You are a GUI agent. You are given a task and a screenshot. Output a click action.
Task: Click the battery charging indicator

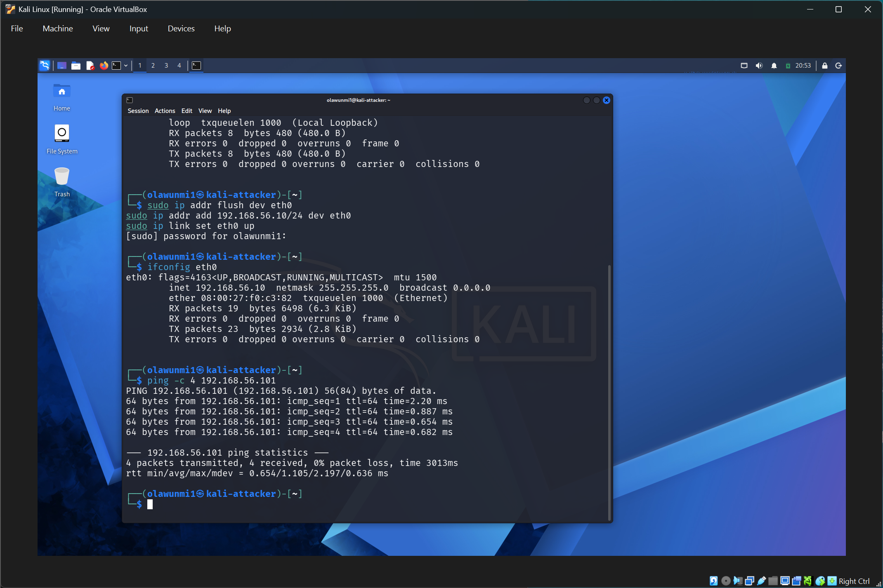pyautogui.click(x=788, y=66)
